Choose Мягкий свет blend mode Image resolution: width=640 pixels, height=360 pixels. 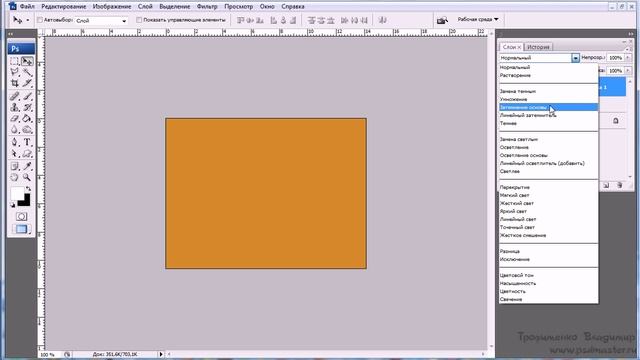(548, 195)
